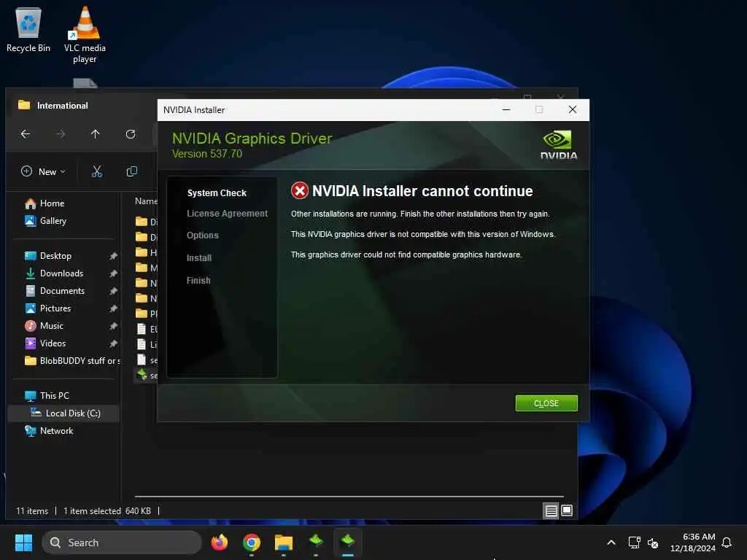
Task: Refresh the File Explorer view
Action: (131, 134)
